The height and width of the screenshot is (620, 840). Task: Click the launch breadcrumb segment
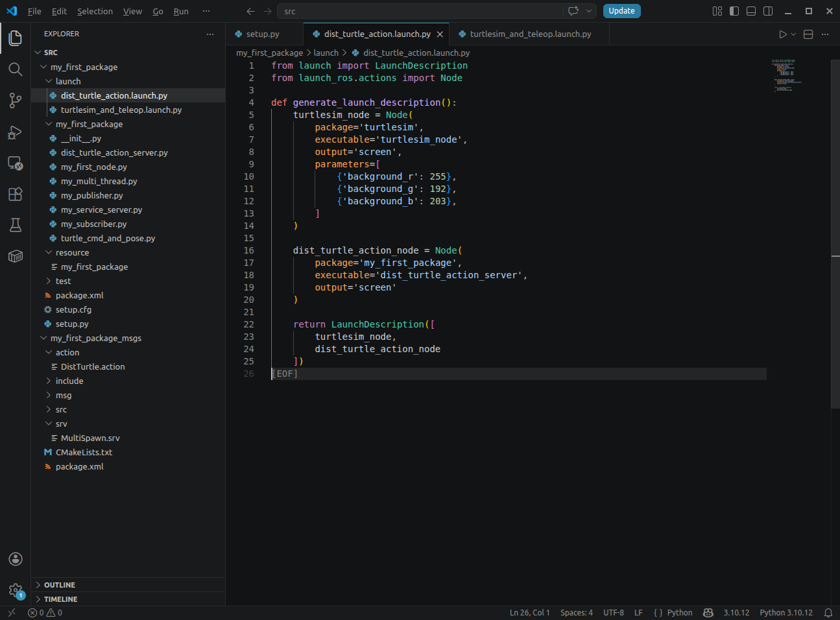pyautogui.click(x=326, y=53)
